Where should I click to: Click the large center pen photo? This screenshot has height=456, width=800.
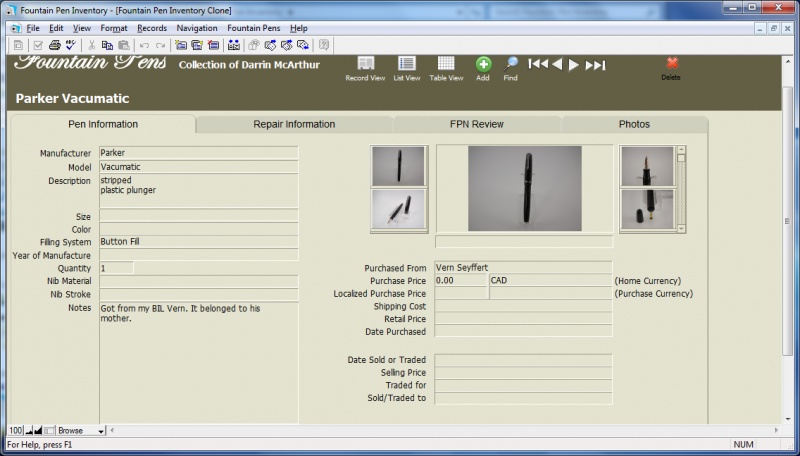click(525, 189)
